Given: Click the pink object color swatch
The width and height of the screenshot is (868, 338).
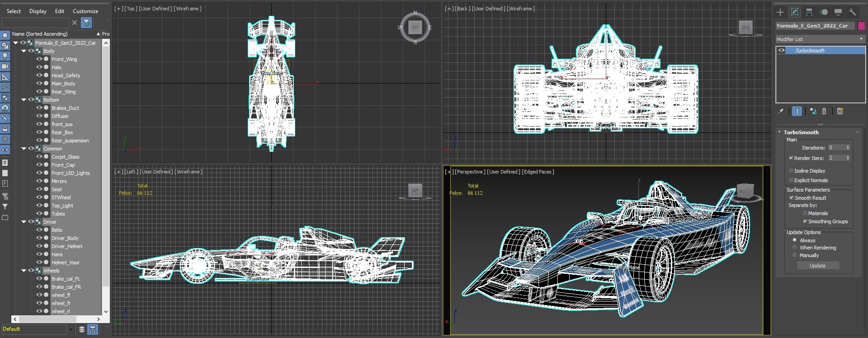Looking at the screenshot, I should [861, 26].
